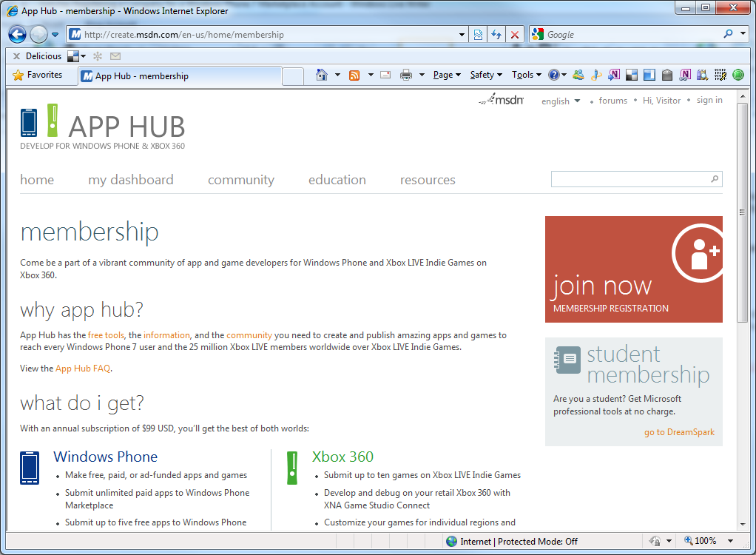This screenshot has height=555, width=756.
Task: Expand the Print dropdown arrow
Action: pyautogui.click(x=422, y=75)
